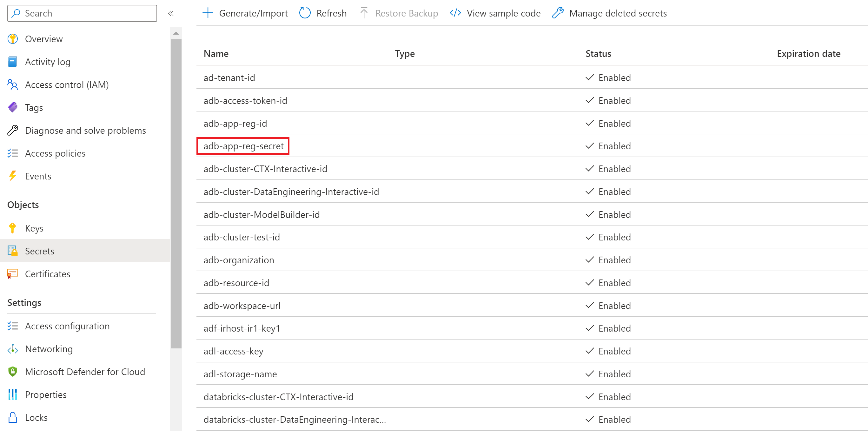The width and height of the screenshot is (868, 431).
Task: Click the Locks padlock icon
Action: [x=13, y=418]
